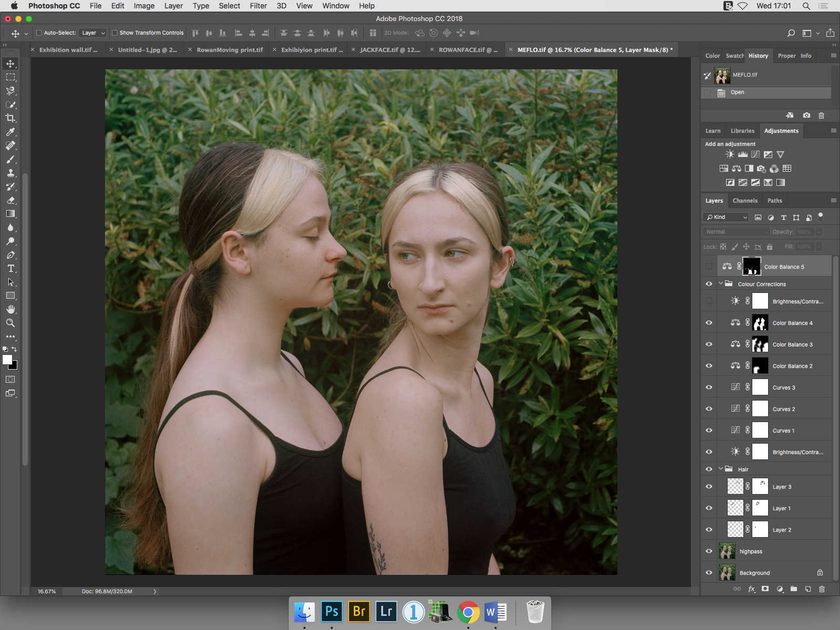Select the Crop tool
840x630 pixels.
(x=10, y=118)
